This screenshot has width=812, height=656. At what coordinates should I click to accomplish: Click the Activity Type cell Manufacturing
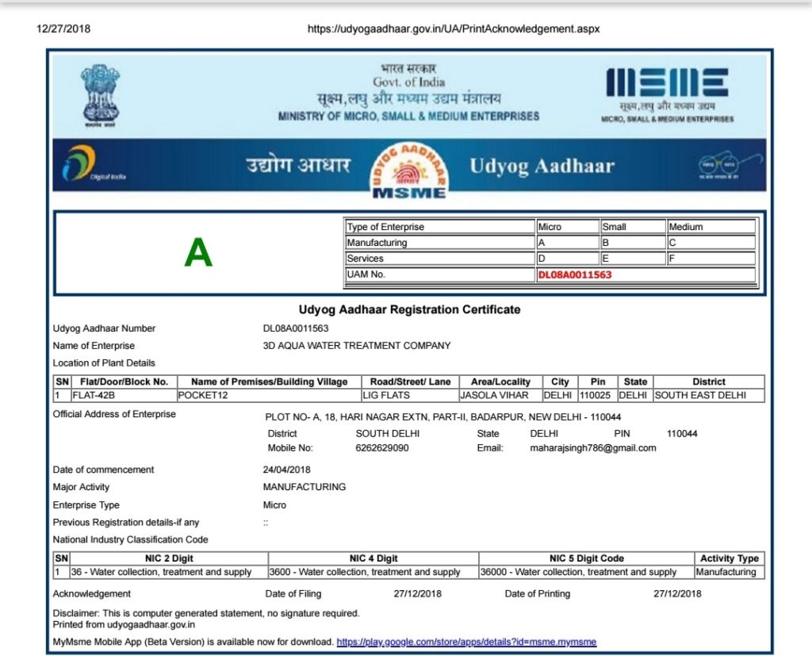click(730, 572)
